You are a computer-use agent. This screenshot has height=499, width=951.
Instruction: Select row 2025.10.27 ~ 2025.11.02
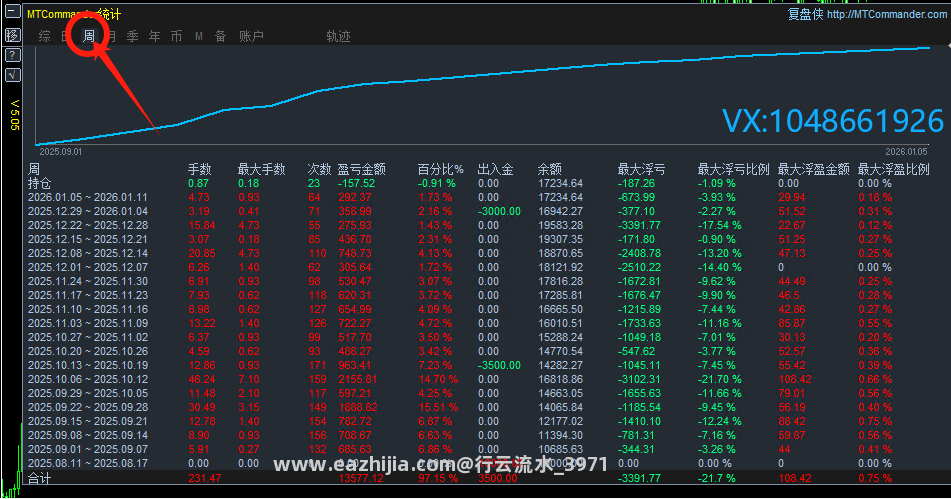[87, 337]
